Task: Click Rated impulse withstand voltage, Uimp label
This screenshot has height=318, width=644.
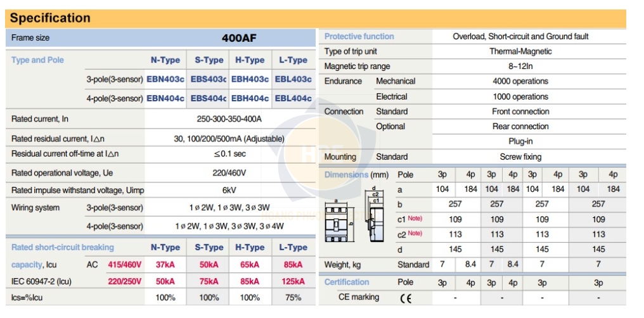Action: coord(77,191)
